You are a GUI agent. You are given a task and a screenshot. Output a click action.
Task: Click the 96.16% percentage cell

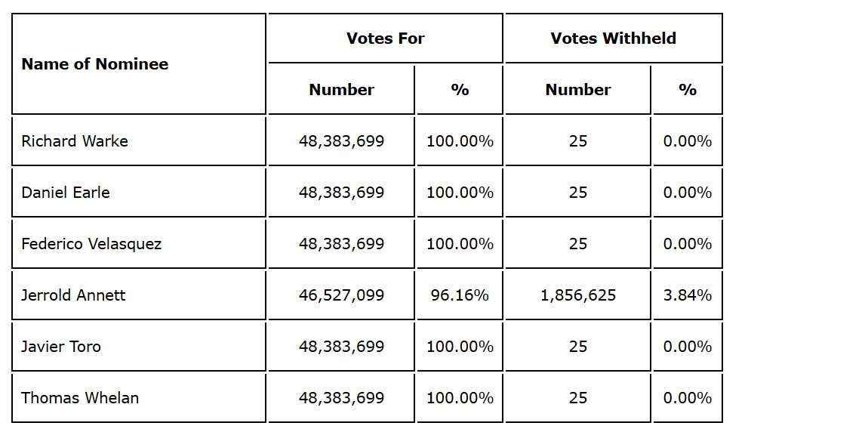[x=460, y=295]
